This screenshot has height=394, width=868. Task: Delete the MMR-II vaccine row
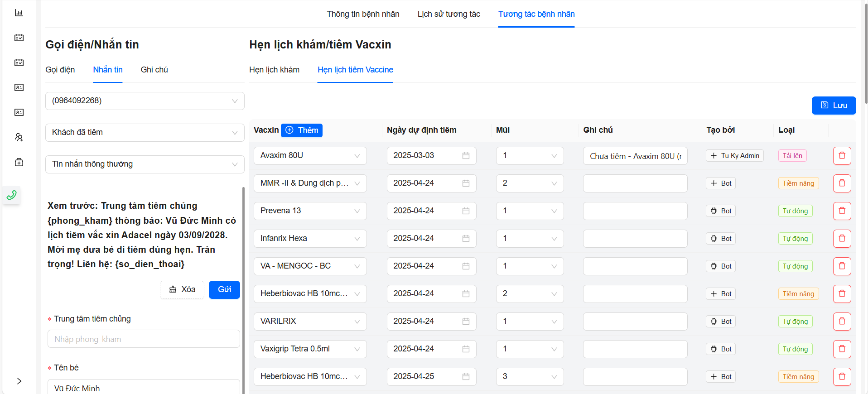[842, 183]
